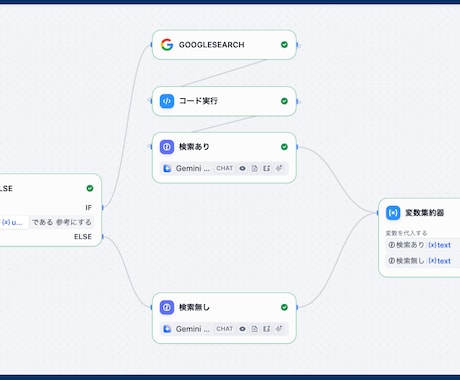Click the 変数集約器 node input handle
This screenshot has width=460, height=380.
tap(378, 213)
